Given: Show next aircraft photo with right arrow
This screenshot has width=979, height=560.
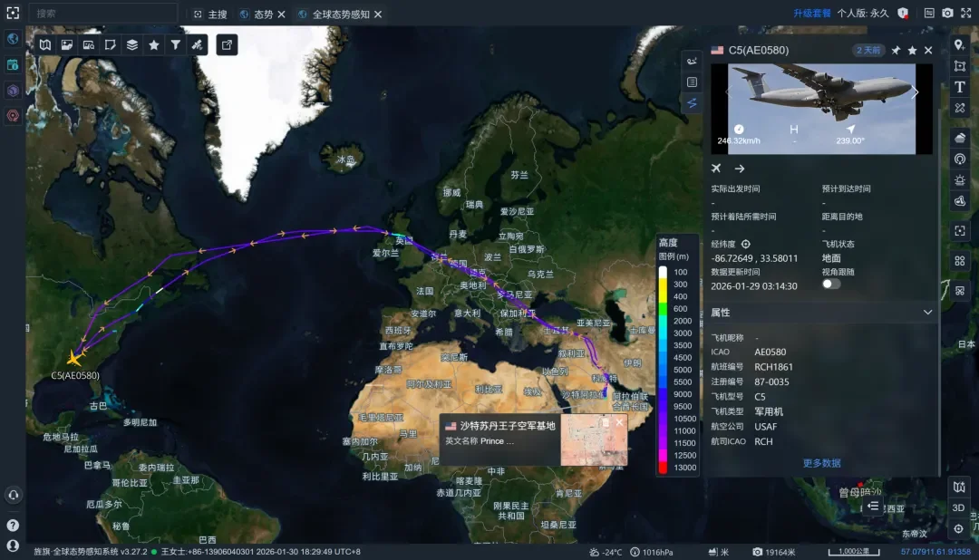Looking at the screenshot, I should pyautogui.click(x=916, y=92).
